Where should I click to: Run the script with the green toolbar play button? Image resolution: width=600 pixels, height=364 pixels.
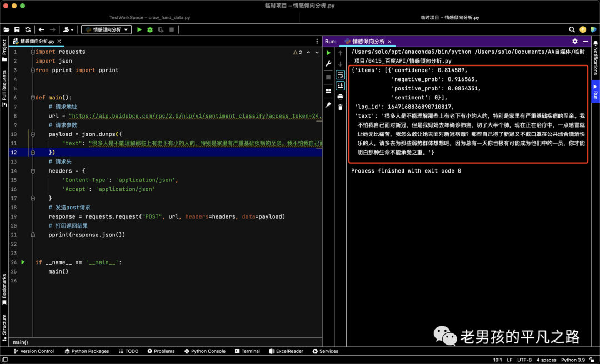[139, 29]
